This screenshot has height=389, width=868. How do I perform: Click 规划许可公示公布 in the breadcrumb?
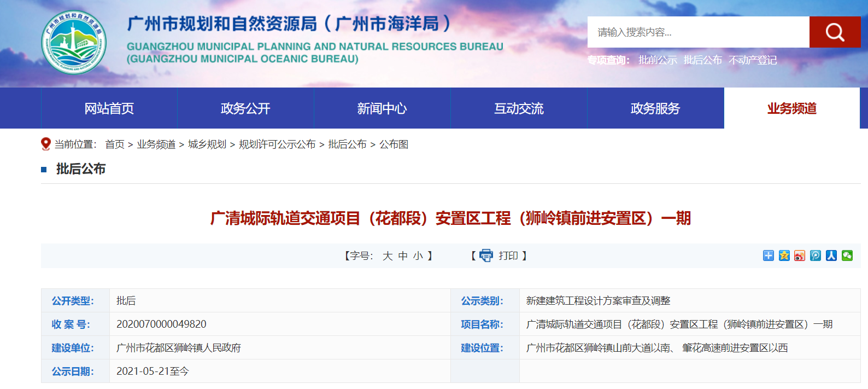pyautogui.click(x=277, y=144)
